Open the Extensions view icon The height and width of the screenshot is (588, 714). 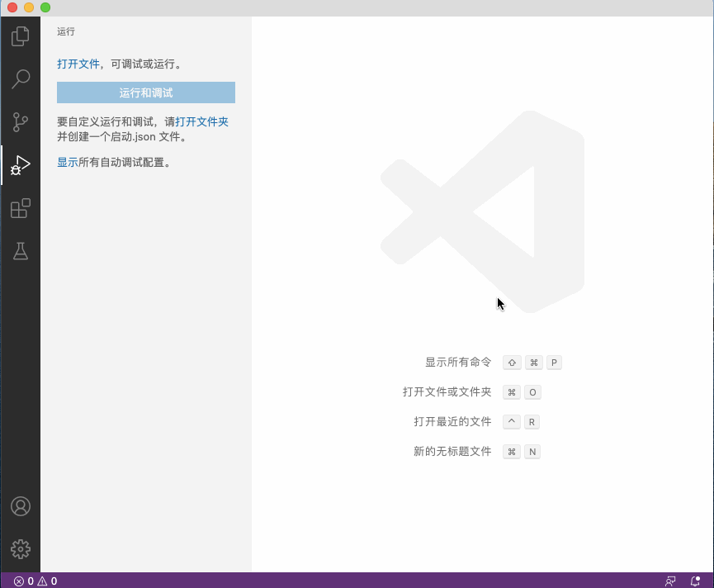(x=20, y=208)
